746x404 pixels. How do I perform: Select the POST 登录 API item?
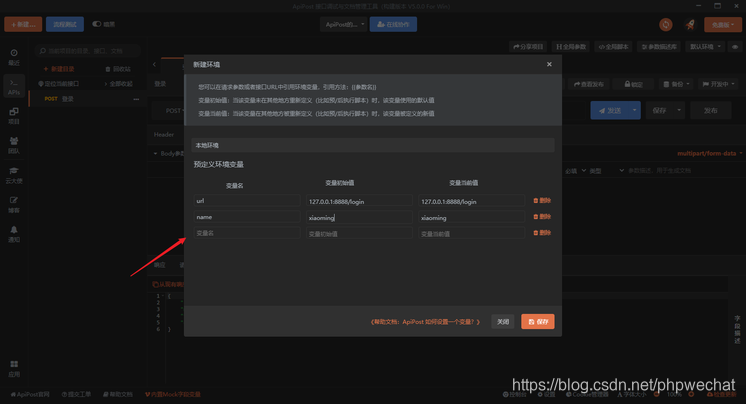[86, 99]
